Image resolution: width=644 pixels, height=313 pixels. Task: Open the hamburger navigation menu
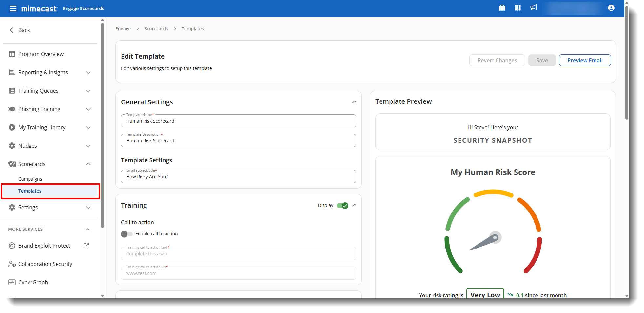tap(13, 9)
